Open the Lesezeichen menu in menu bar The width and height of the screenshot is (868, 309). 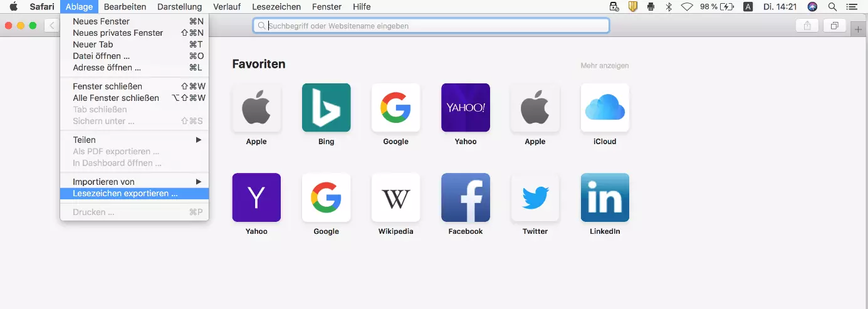tap(276, 7)
